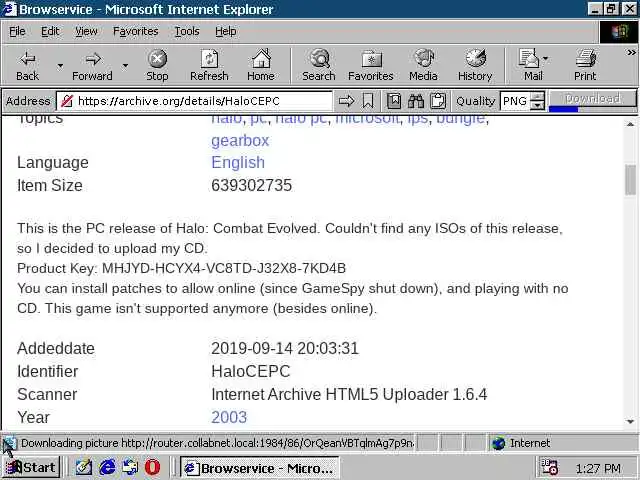Click the Internet zone status indicator

(521, 443)
